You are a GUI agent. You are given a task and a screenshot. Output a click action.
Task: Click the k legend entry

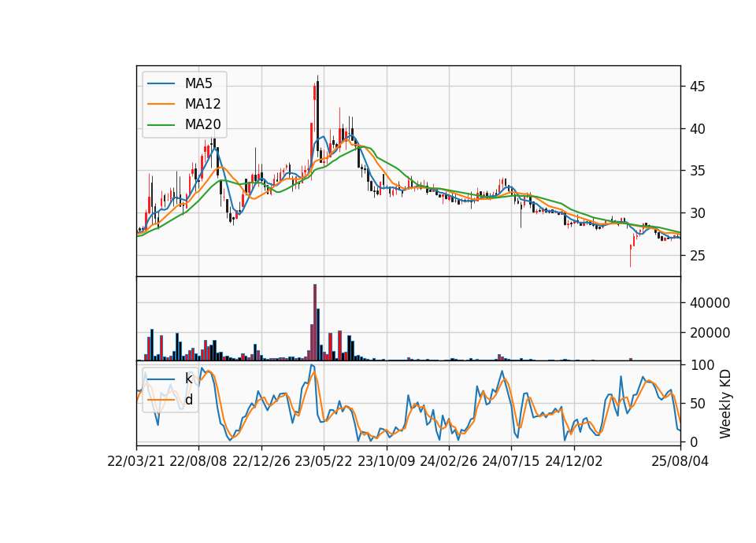click(x=188, y=379)
